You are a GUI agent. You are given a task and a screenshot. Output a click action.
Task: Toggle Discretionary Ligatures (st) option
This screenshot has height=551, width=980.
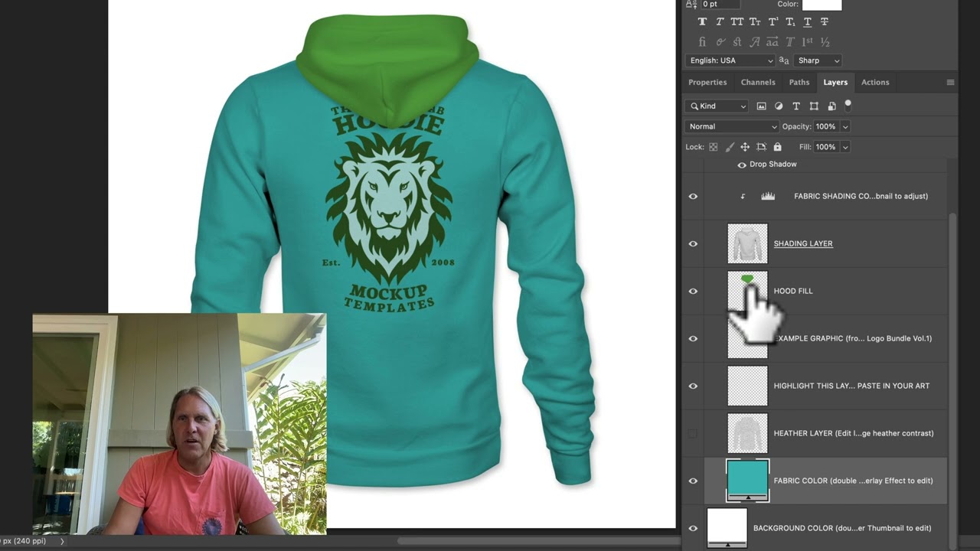click(737, 42)
